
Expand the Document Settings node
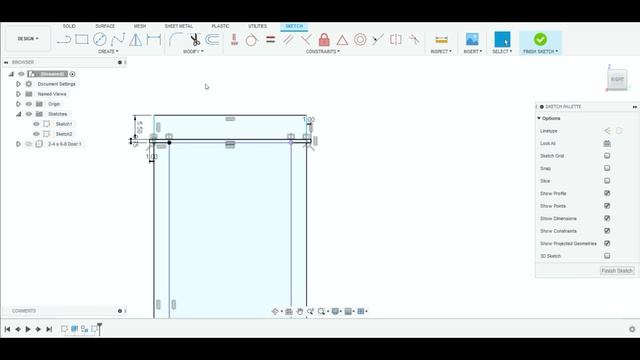18,84
